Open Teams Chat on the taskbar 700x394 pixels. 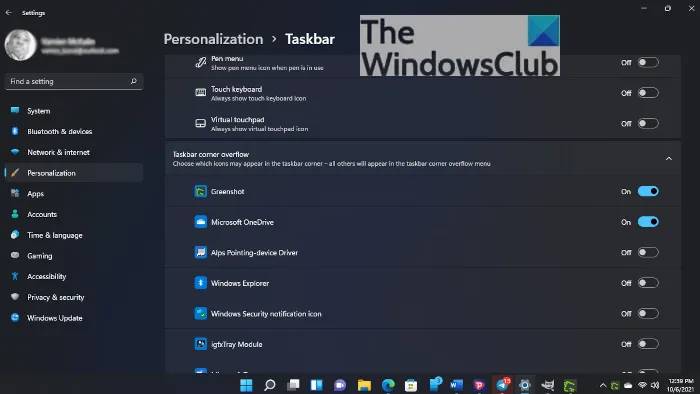coord(340,385)
